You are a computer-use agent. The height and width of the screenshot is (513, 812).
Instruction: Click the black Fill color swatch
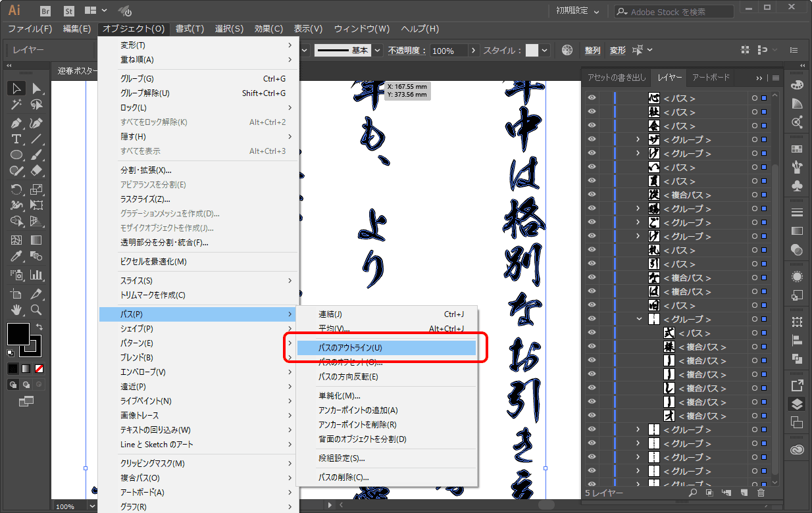point(18,333)
